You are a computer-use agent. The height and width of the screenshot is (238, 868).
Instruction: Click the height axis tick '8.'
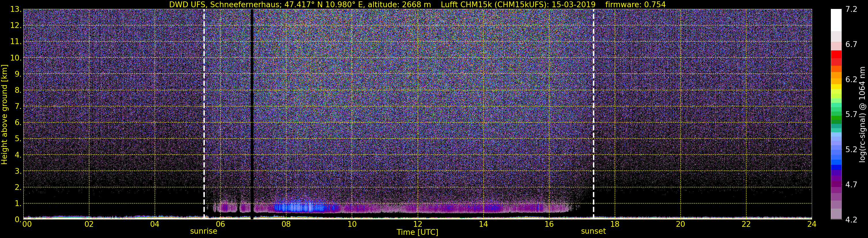point(18,90)
